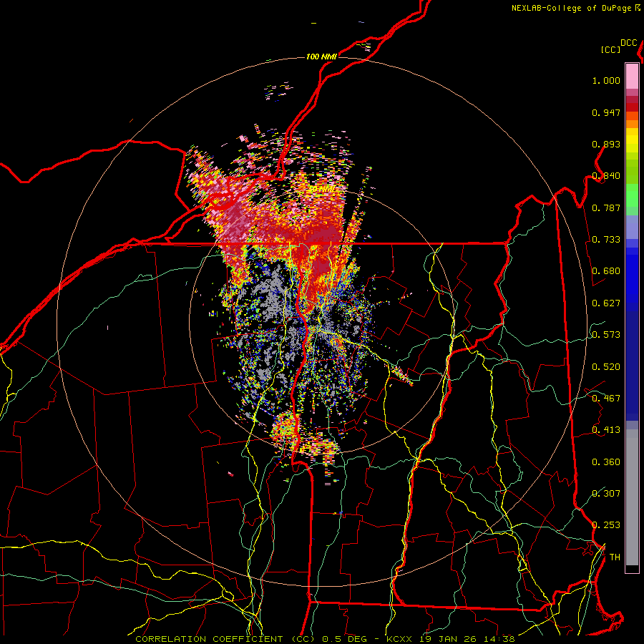
Task: Click the 0.307 scale value
Action: click(606, 494)
